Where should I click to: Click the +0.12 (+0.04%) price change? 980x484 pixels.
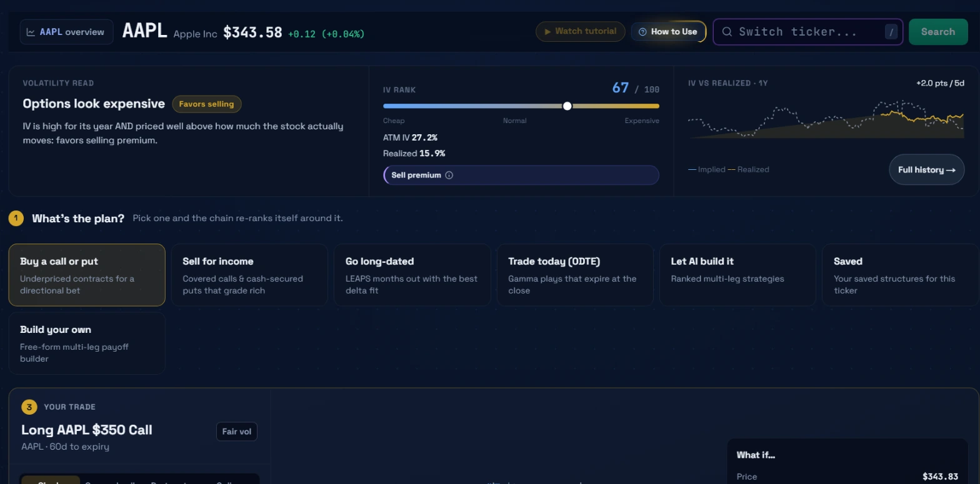(x=326, y=34)
